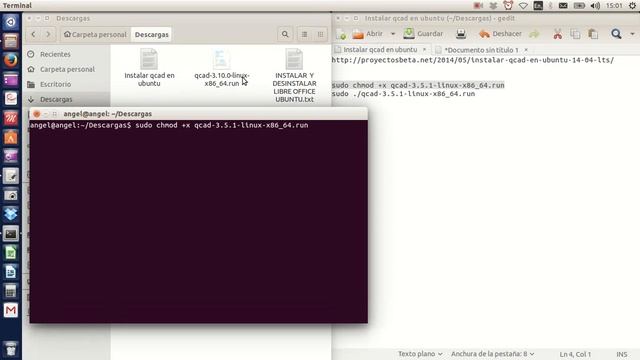Open the screenshot camera dock icon
The width and height of the screenshot is (640, 360).
pos(11,195)
